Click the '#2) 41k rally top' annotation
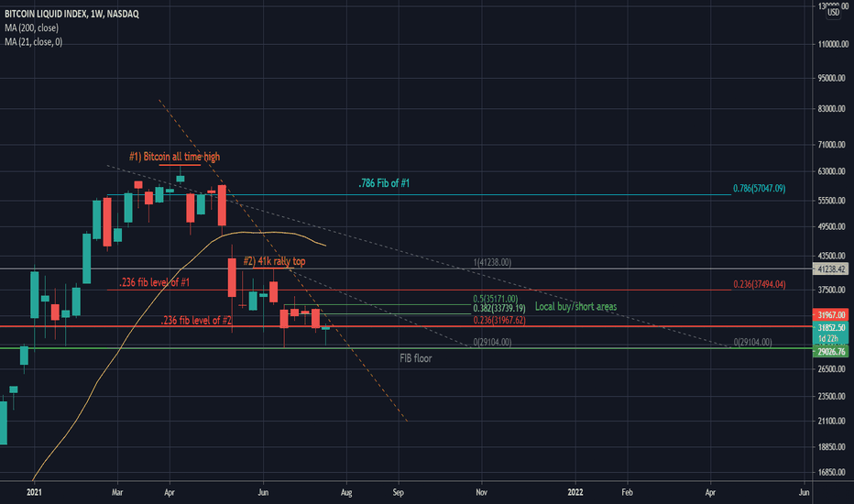Viewport: 854px width, 504px height. [x=274, y=261]
